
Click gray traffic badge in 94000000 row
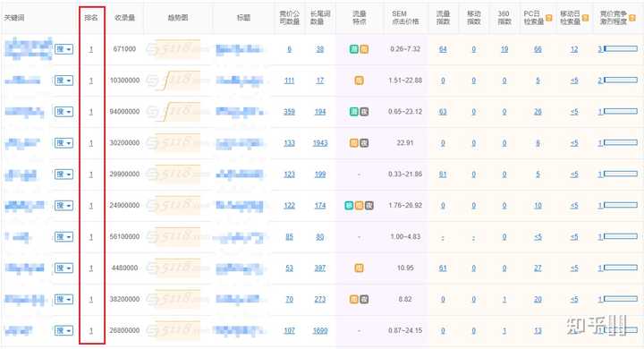tap(364, 112)
